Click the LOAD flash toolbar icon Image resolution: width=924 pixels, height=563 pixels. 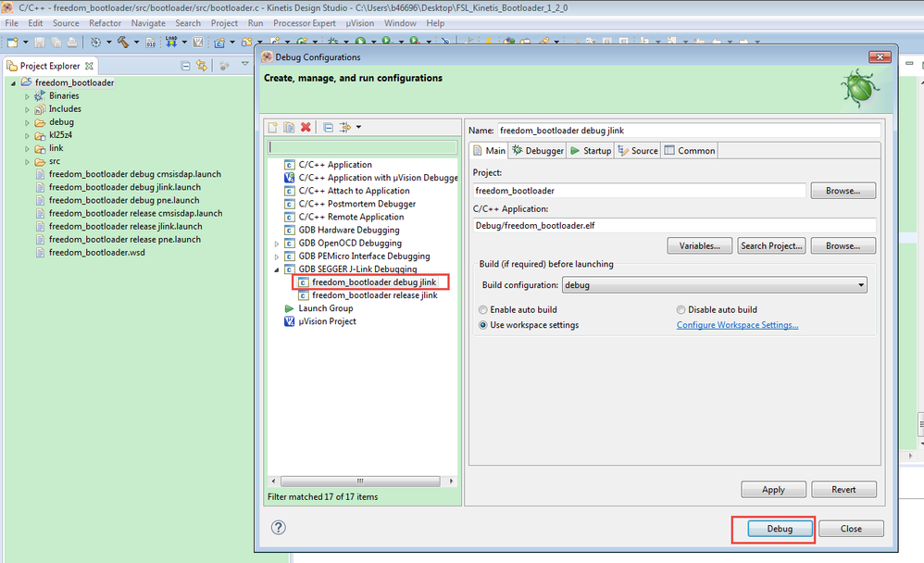click(x=171, y=42)
